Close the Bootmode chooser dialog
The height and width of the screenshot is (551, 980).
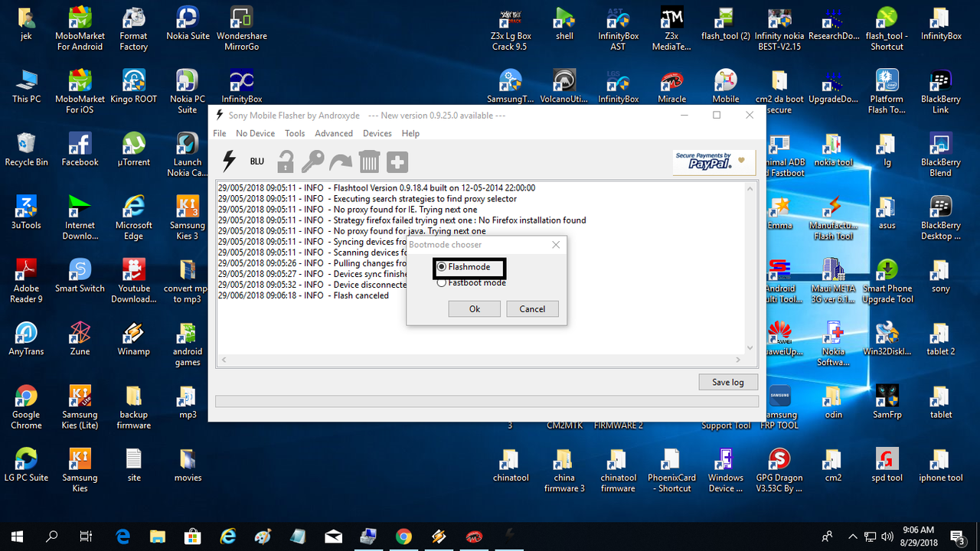tap(556, 245)
